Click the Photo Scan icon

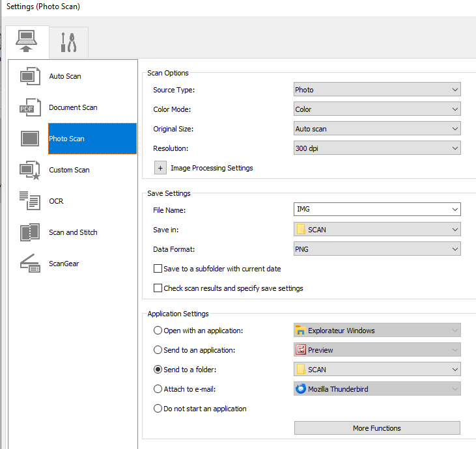tap(30, 139)
